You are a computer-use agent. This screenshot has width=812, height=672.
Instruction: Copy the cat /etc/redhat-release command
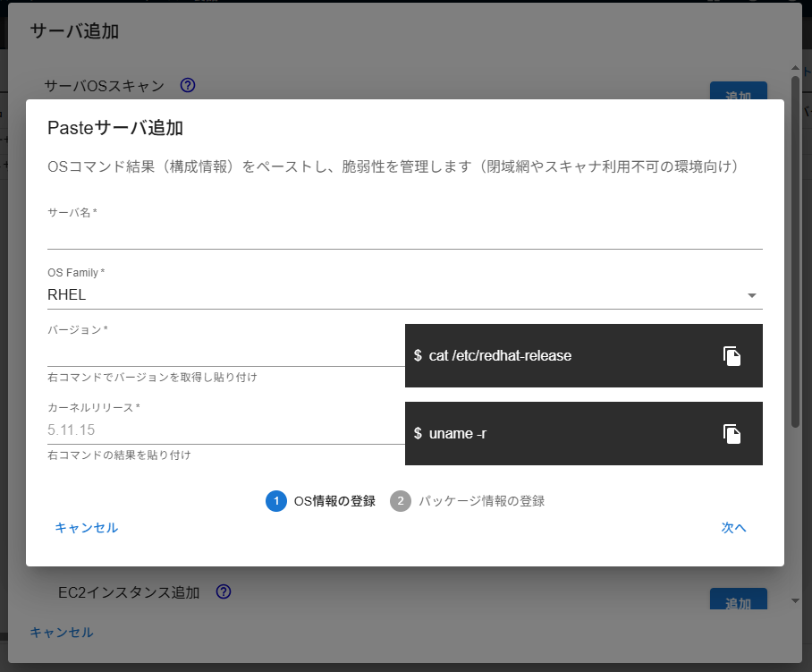[732, 356]
